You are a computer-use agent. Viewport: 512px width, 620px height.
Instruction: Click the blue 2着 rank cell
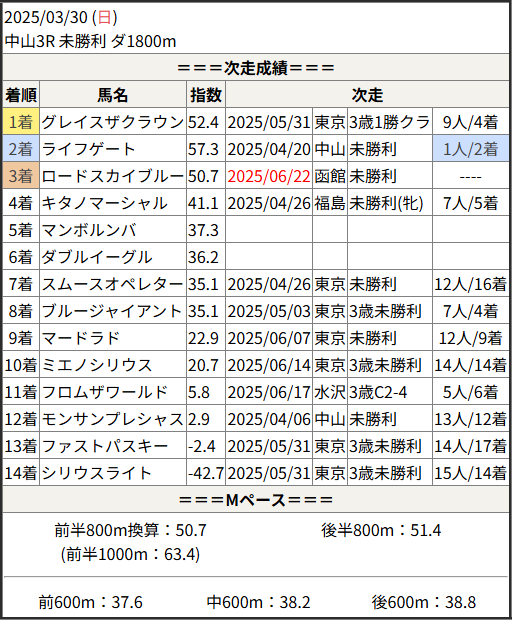21,149
